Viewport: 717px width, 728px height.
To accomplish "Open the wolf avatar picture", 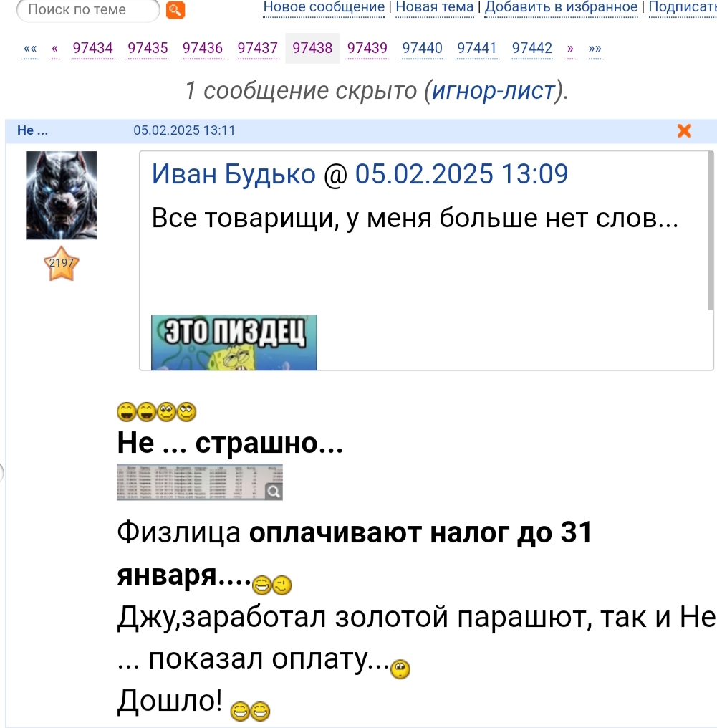I will [x=62, y=196].
